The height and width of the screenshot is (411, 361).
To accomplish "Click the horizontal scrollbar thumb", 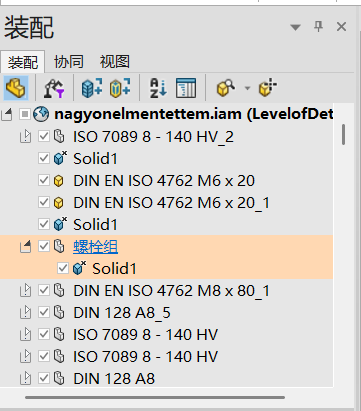I will pyautogui.click(x=155, y=397).
